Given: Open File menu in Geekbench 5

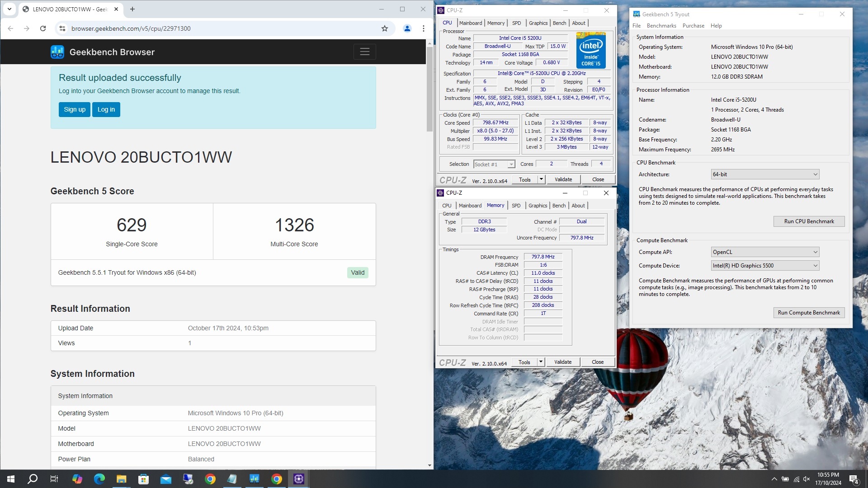Looking at the screenshot, I should (x=637, y=26).
